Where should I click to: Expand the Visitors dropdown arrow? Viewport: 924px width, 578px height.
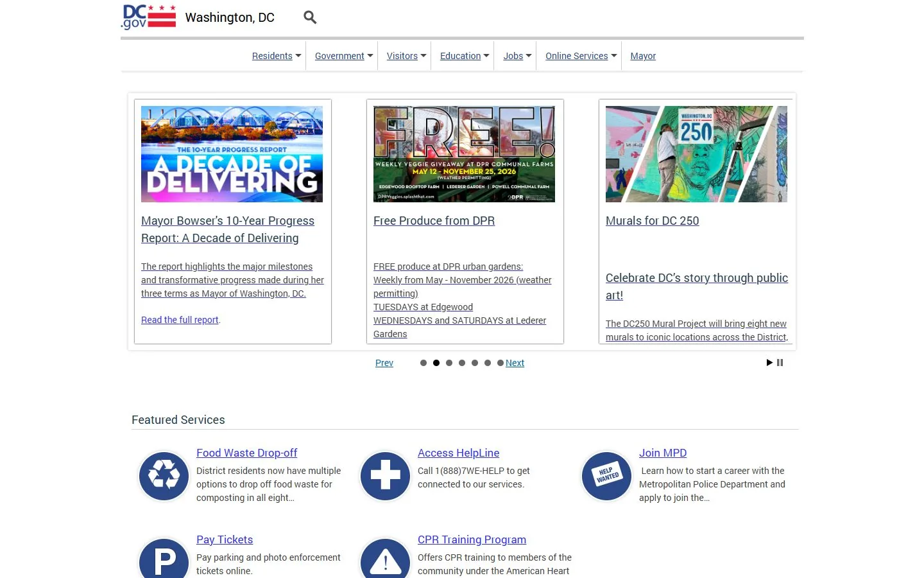coord(424,56)
